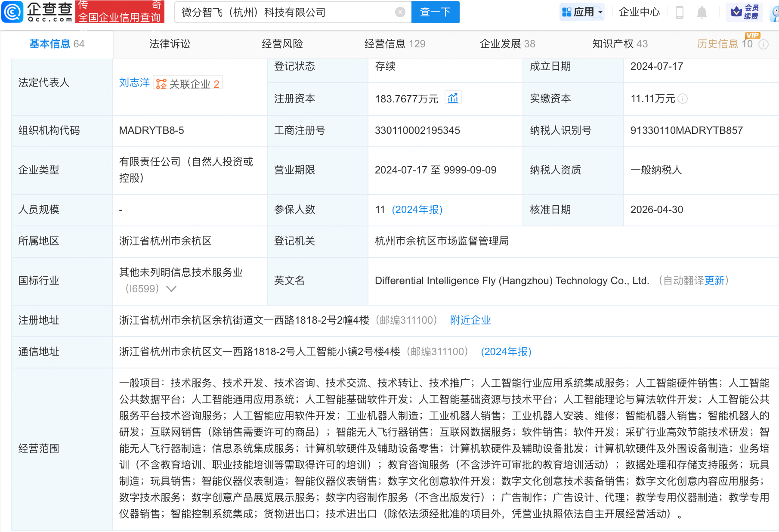Select registration number 330110002195345

click(417, 130)
